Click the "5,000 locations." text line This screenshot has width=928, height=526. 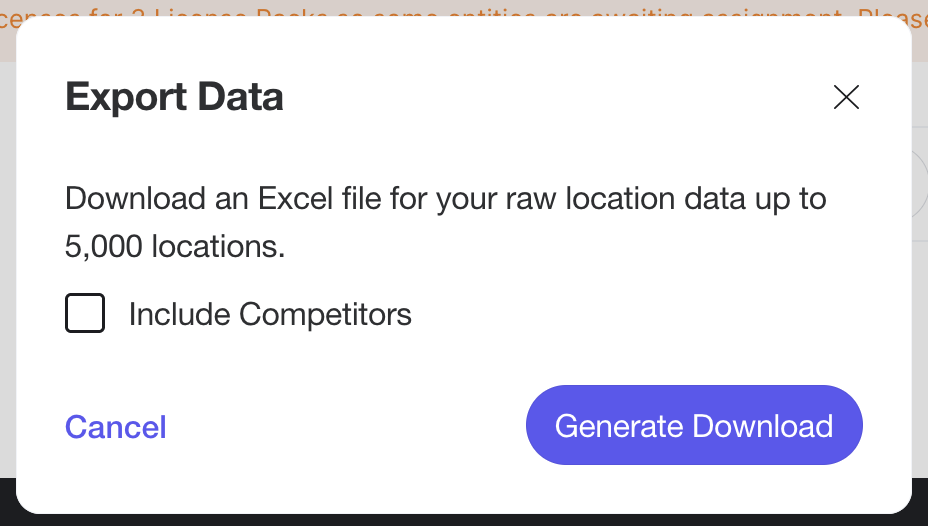tap(175, 247)
